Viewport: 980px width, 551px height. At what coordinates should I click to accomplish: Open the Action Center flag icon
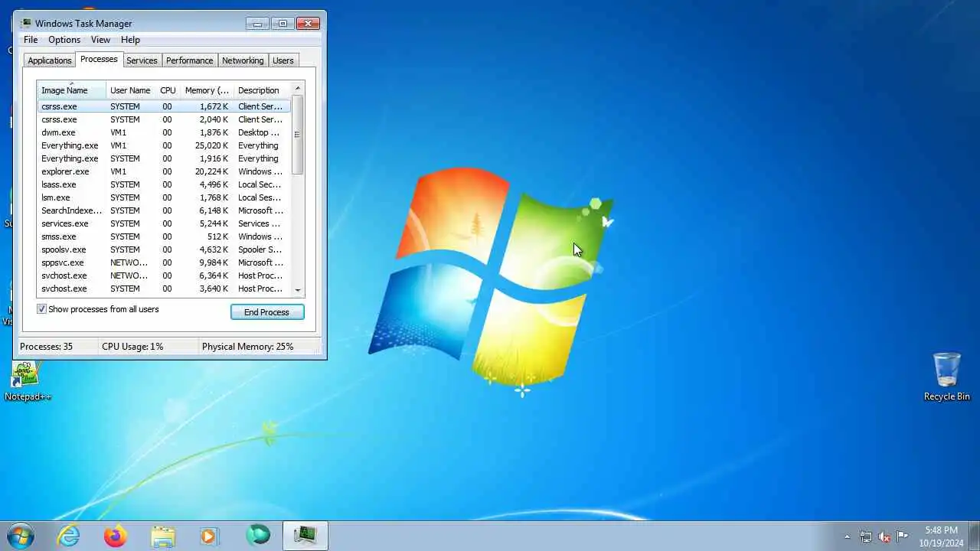click(x=903, y=536)
